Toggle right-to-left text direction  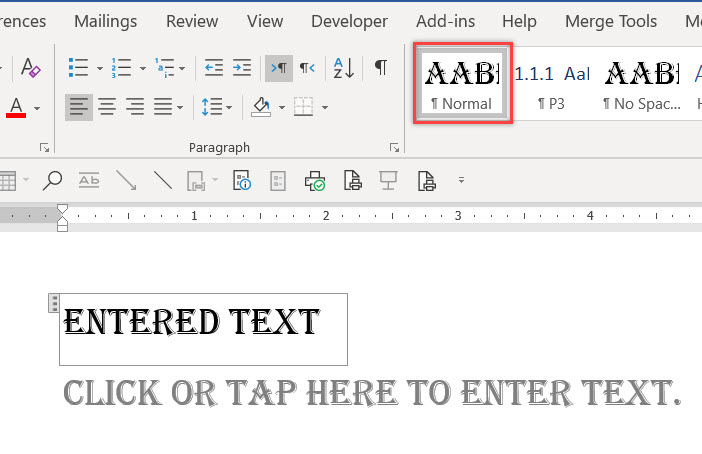click(307, 68)
